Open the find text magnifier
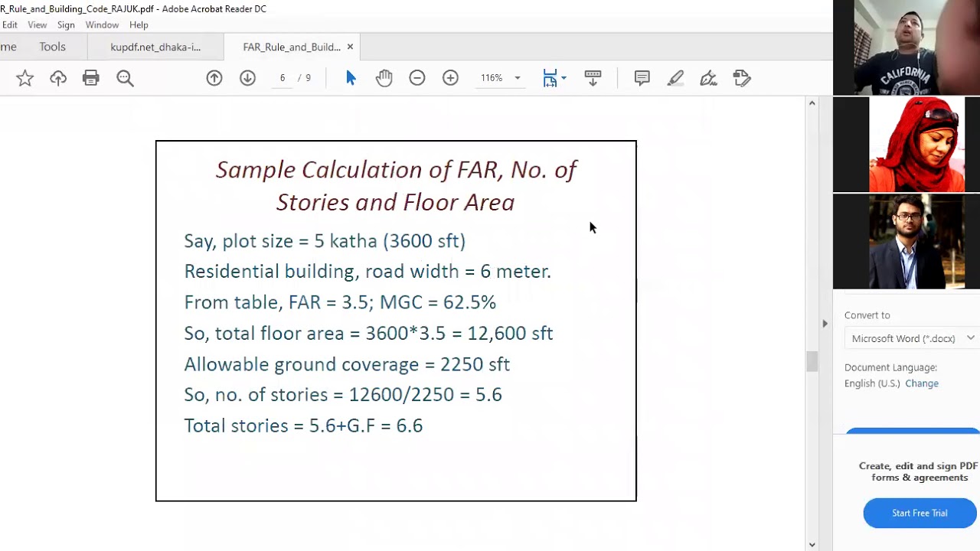Image resolution: width=980 pixels, height=551 pixels. 125,78
